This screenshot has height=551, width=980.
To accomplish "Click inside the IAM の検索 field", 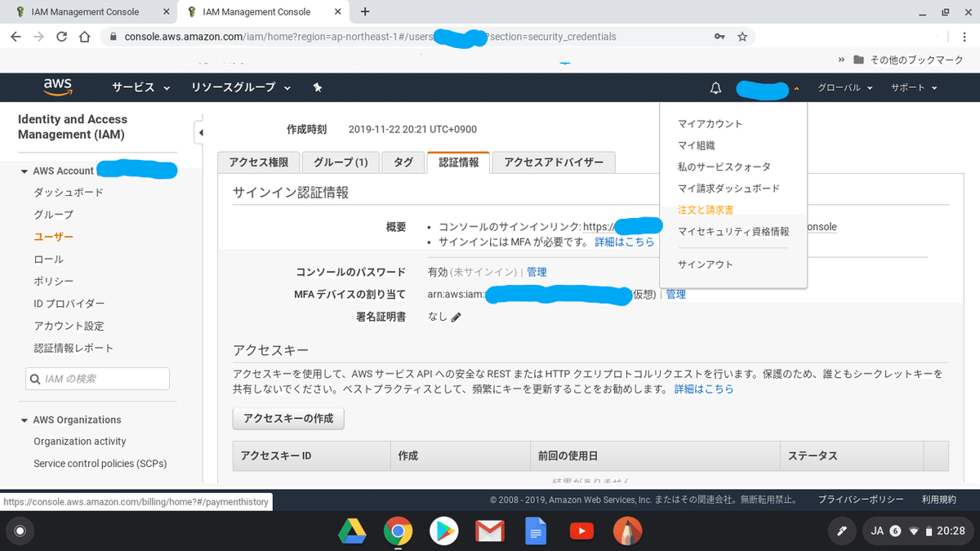I will click(x=97, y=378).
